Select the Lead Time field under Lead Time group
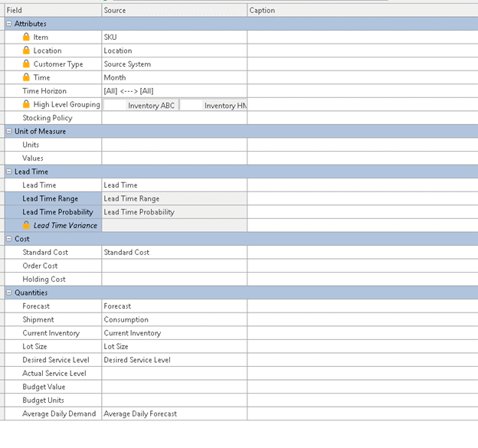Viewport: 478px width, 448px height. click(x=53, y=185)
